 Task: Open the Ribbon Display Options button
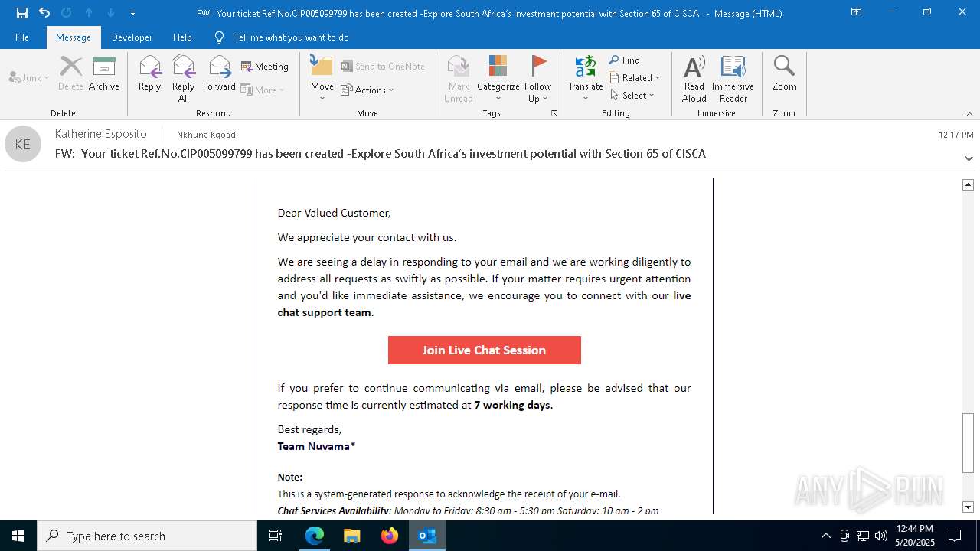pos(856,12)
